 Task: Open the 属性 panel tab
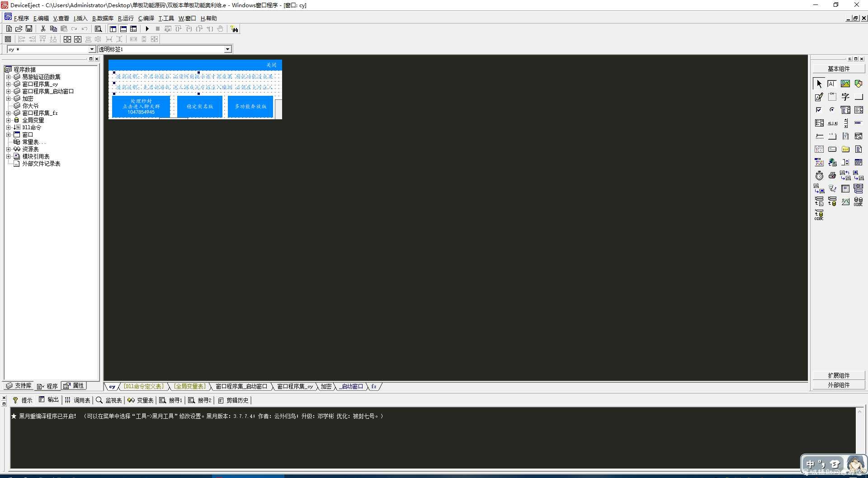click(74, 386)
